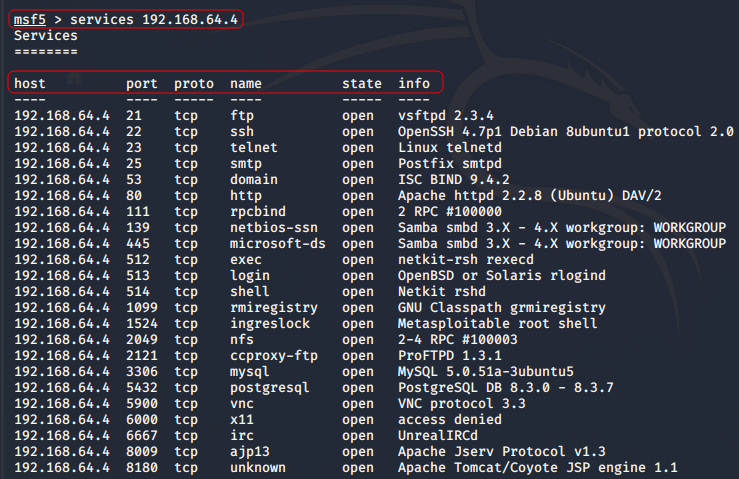Select the 'services 192.168.64.4' command text
The image size is (739, 479).
pos(154,20)
